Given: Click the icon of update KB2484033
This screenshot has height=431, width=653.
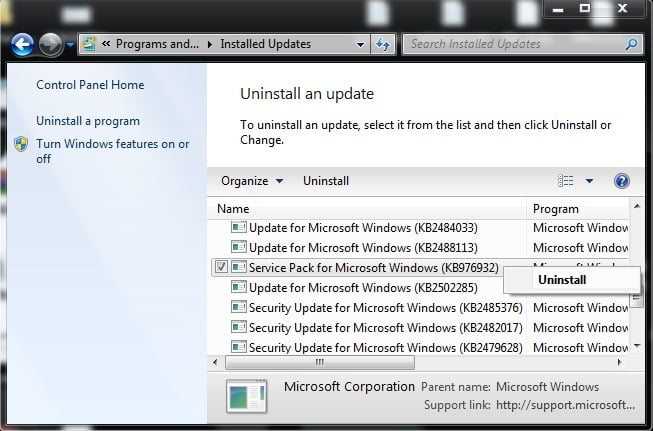Looking at the screenshot, I should [x=239, y=227].
